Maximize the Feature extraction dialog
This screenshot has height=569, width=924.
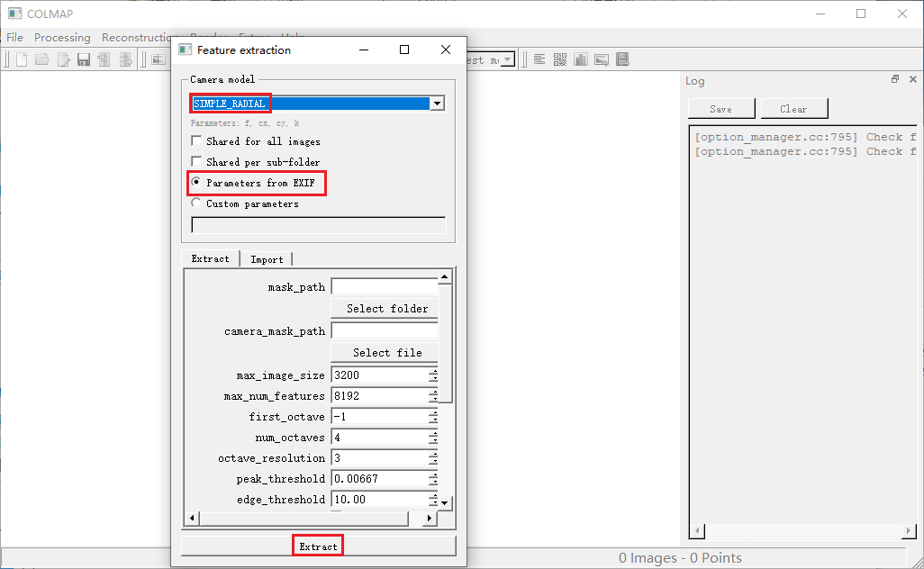tap(404, 50)
